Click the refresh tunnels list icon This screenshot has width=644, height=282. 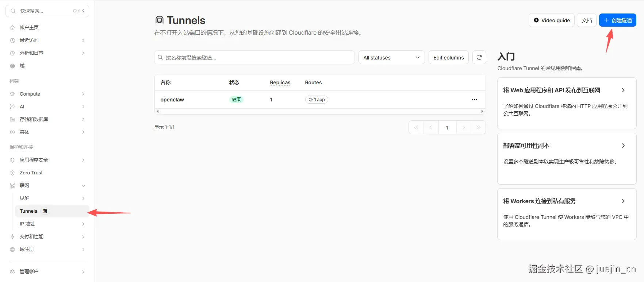[479, 57]
